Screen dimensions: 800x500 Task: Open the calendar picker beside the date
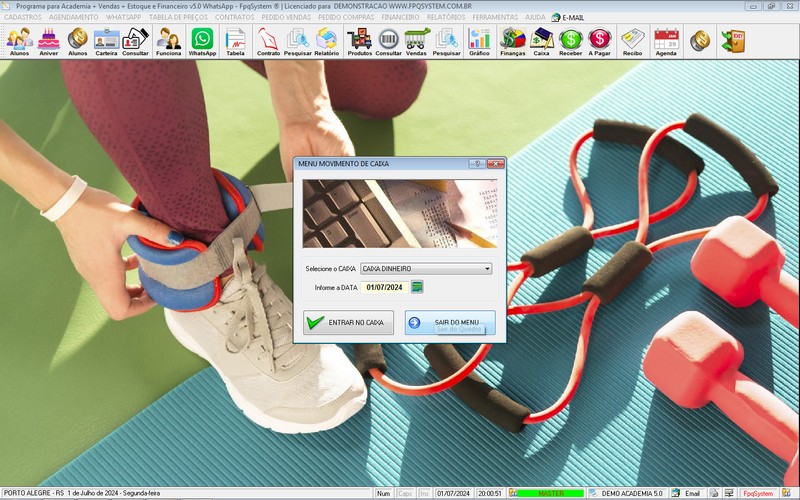[x=417, y=287]
